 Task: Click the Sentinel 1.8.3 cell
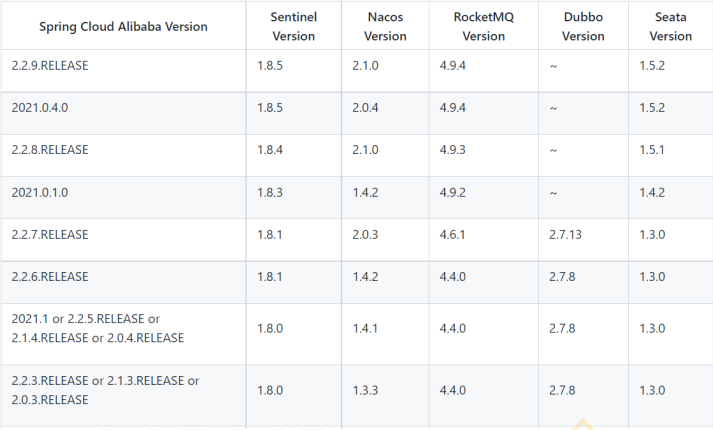point(271,192)
